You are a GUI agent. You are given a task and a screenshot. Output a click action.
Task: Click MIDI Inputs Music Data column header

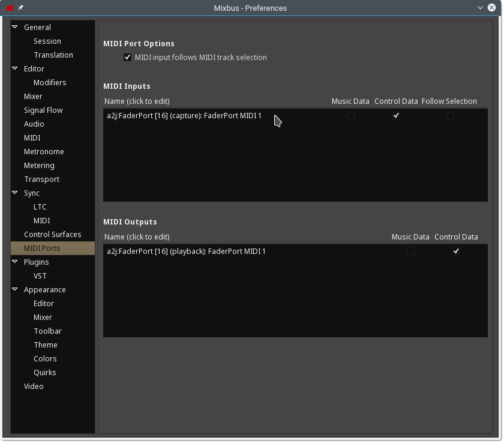pyautogui.click(x=350, y=101)
